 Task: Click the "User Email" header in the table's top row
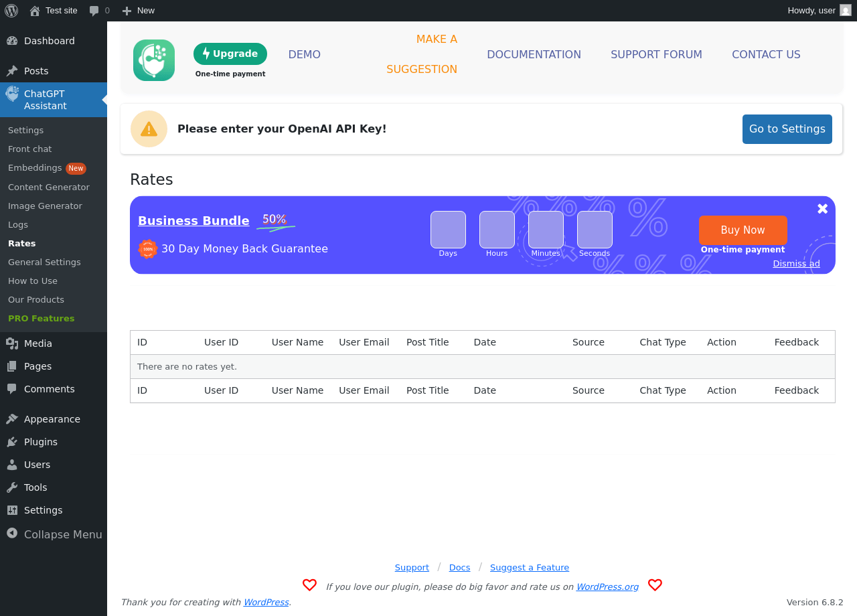[x=364, y=343]
